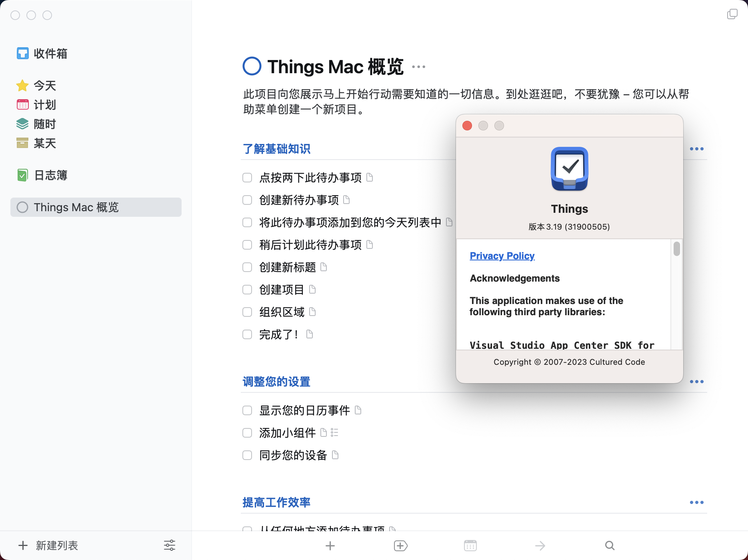Image resolution: width=748 pixels, height=560 pixels.
Task: Open the Privacy Policy link
Action: coord(502,256)
